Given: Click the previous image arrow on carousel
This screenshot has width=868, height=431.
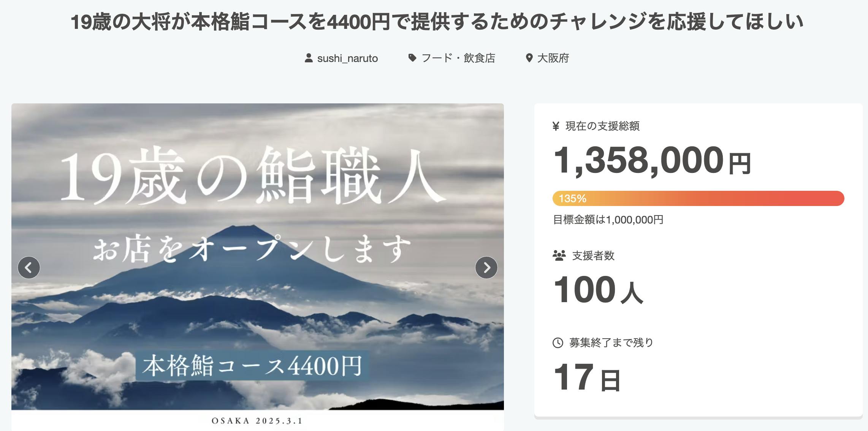Looking at the screenshot, I should point(29,268).
